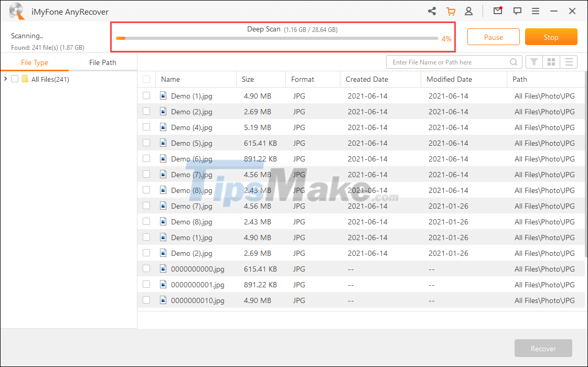The image size is (588, 367).
Task: Open the hamburger menu icon
Action: 534,10
